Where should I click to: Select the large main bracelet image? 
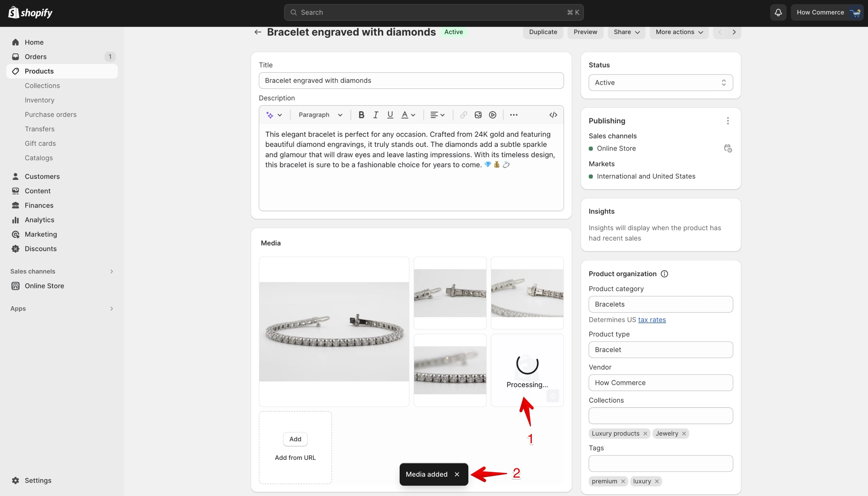[x=334, y=332]
